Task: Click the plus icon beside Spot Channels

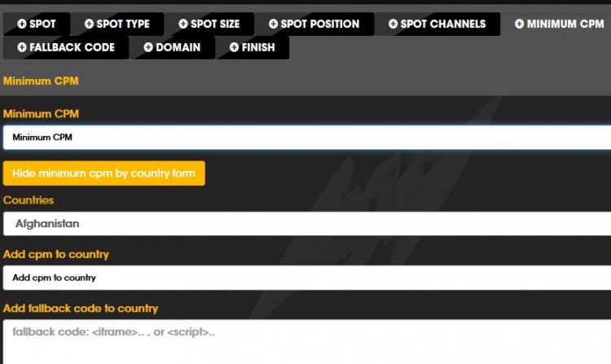Action: [393, 24]
